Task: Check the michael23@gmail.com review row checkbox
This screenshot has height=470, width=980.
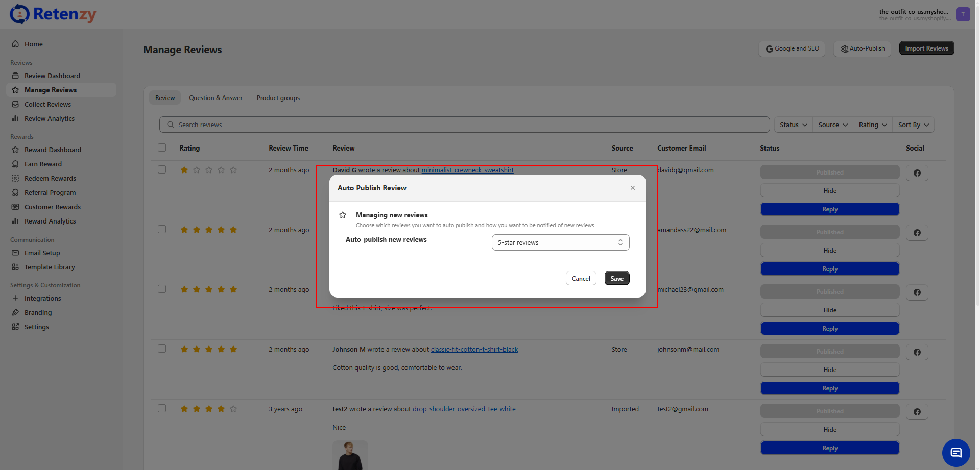Action: pos(162,289)
